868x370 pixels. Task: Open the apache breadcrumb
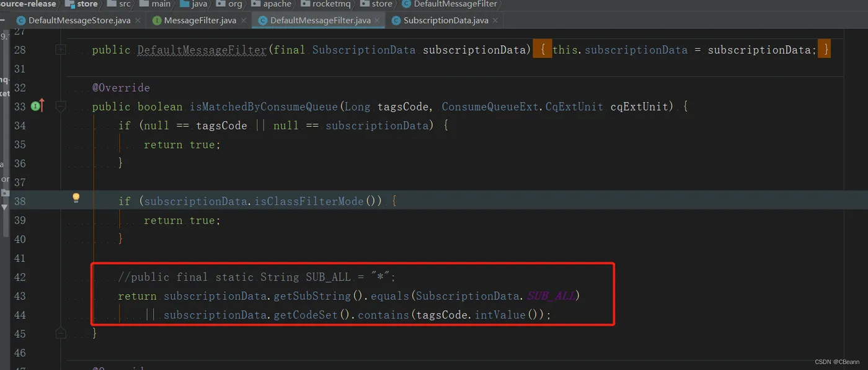(x=277, y=4)
